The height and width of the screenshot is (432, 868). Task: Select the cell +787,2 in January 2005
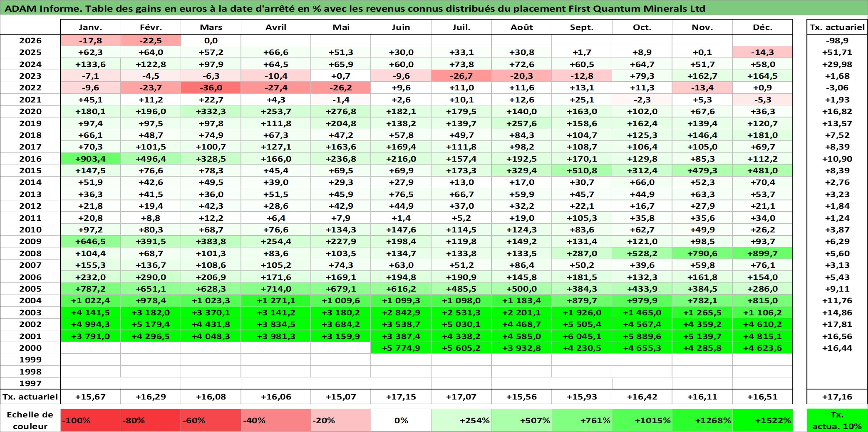coord(91,289)
